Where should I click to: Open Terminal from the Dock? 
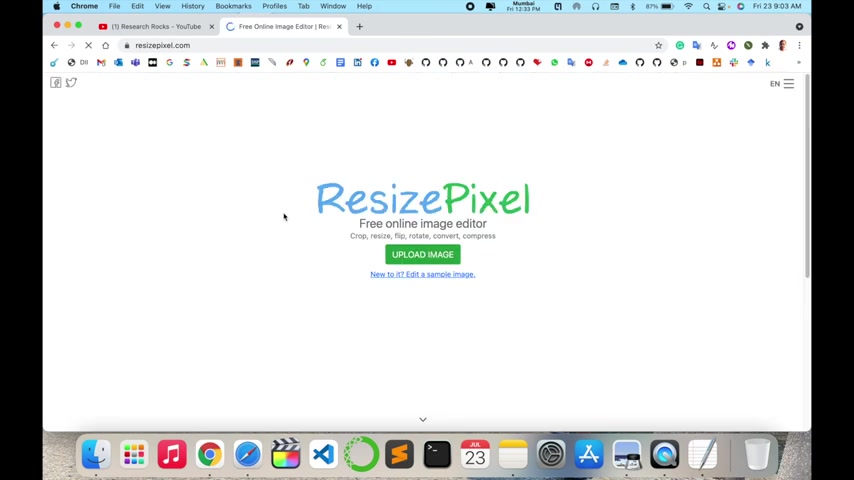coord(437,454)
